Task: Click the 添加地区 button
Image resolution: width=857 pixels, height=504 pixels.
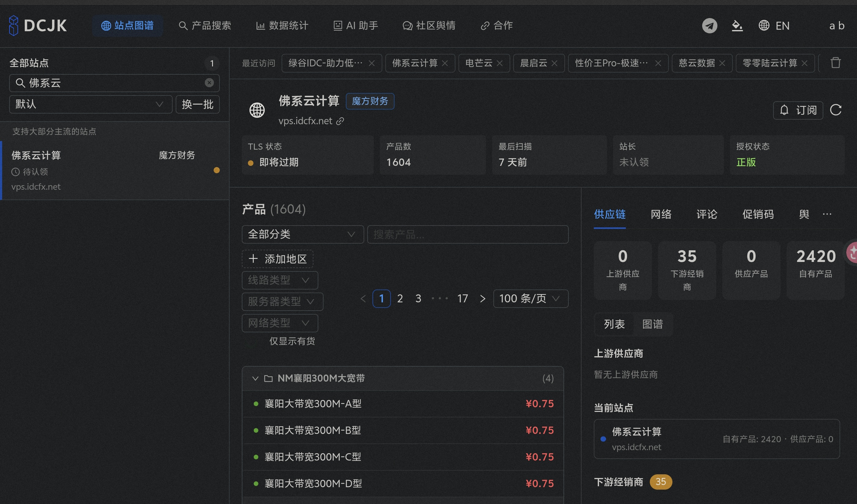Action: click(278, 259)
